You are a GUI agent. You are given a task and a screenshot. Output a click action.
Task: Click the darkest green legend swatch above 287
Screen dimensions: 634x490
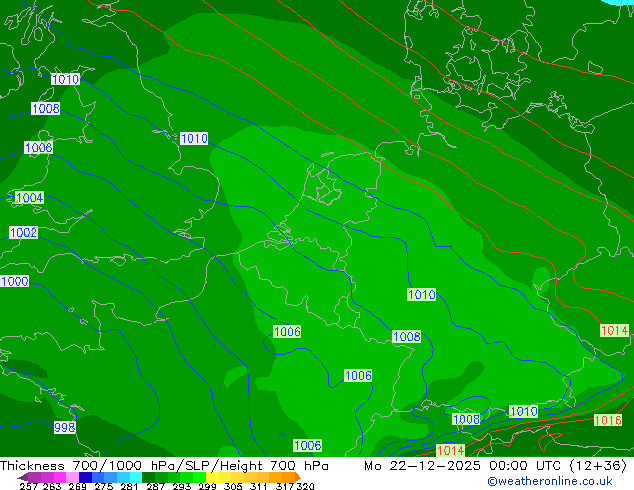(x=148, y=477)
